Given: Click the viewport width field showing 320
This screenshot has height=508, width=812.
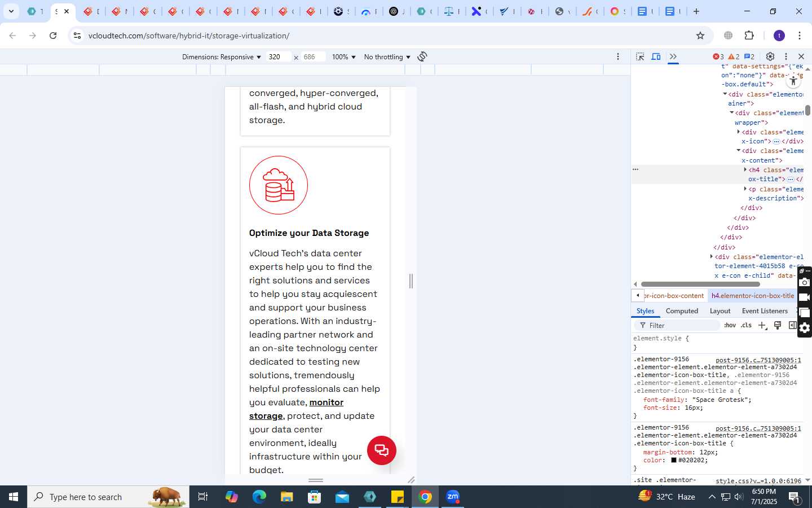Looking at the screenshot, I should click(x=279, y=56).
